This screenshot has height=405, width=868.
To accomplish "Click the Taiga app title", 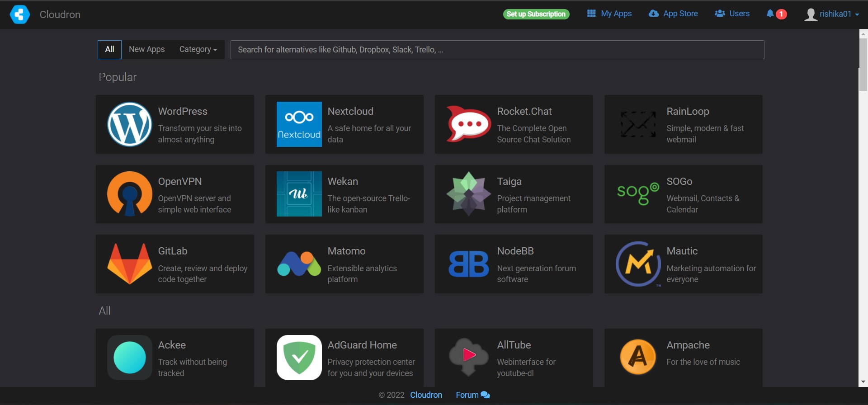I will [509, 182].
